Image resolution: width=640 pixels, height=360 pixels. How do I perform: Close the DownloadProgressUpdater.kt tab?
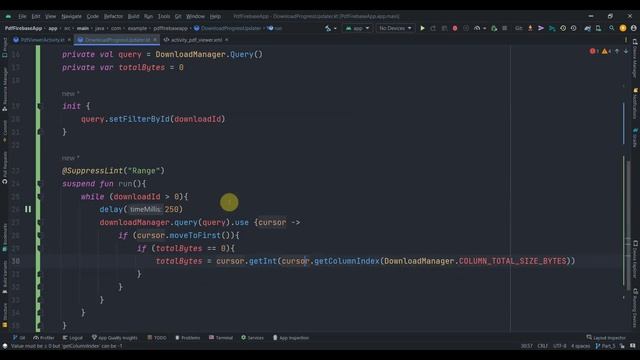[155, 40]
